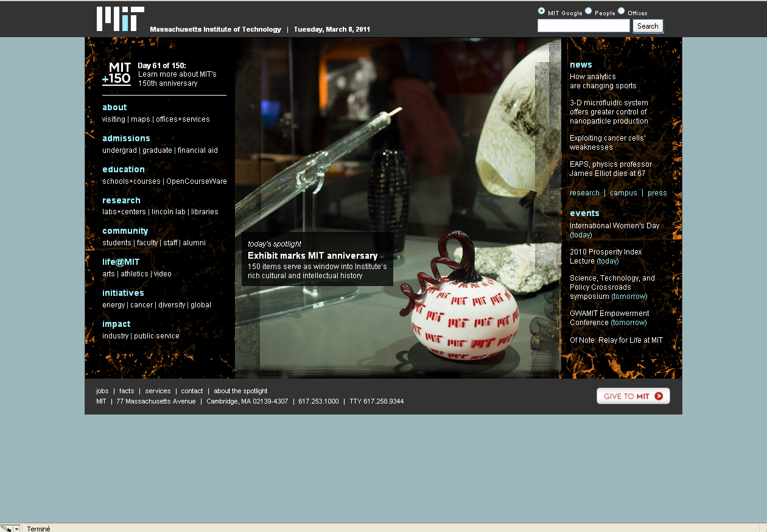This screenshot has height=532, width=767.
Task: Open the admissions section heading
Action: pos(126,138)
